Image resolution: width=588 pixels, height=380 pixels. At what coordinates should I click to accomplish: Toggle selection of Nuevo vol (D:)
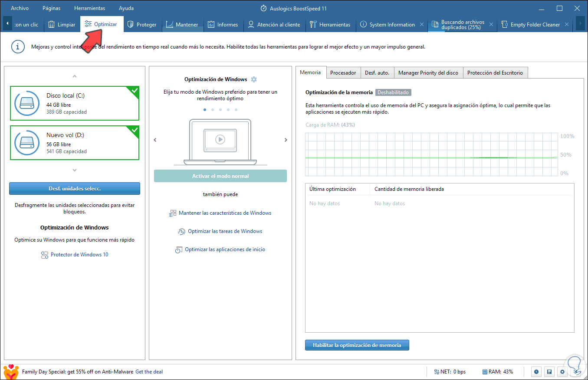(75, 142)
